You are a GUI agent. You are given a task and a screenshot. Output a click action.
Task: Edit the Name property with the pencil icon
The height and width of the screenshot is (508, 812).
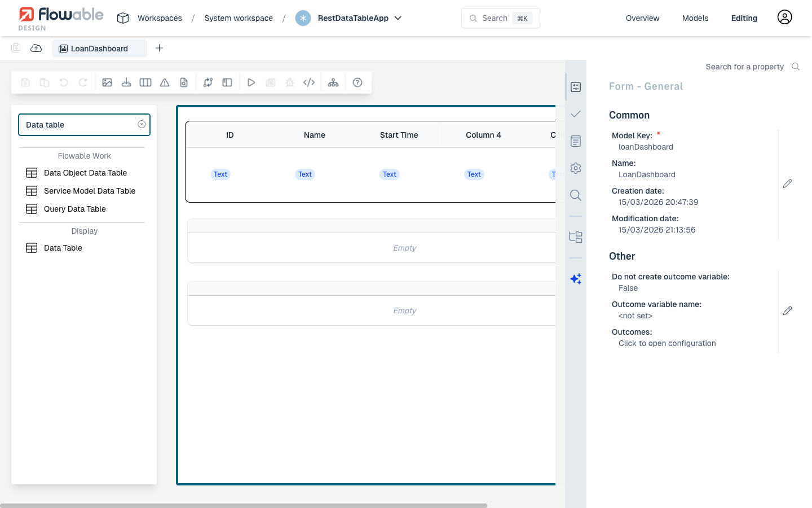pos(787,183)
